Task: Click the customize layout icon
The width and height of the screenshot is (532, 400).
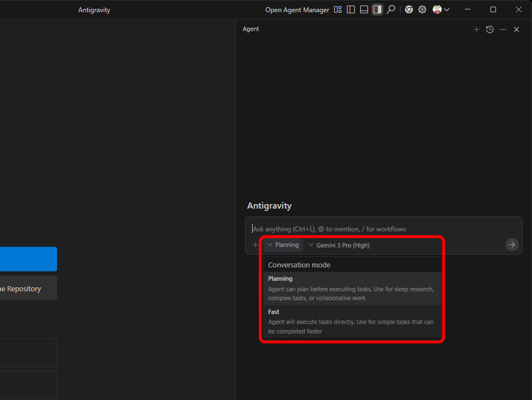Action: 337,9
